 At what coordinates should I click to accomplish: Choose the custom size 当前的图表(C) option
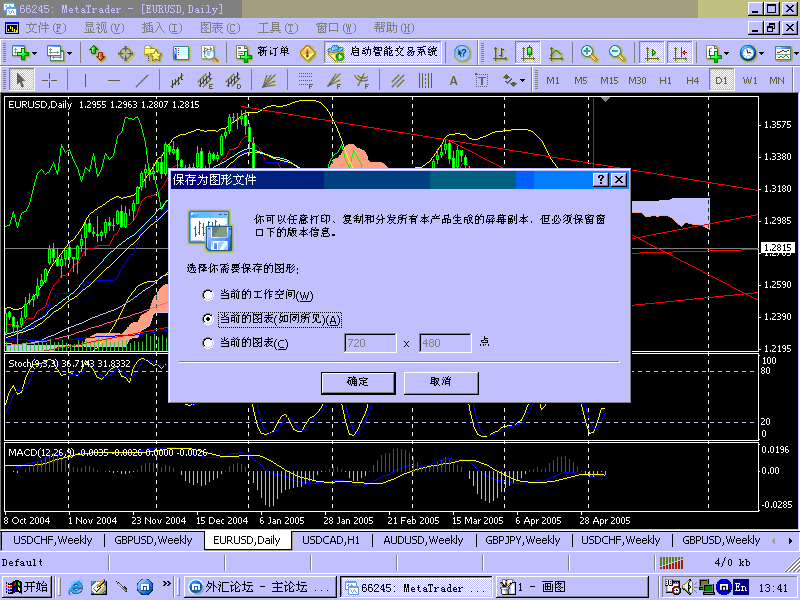tap(207, 342)
